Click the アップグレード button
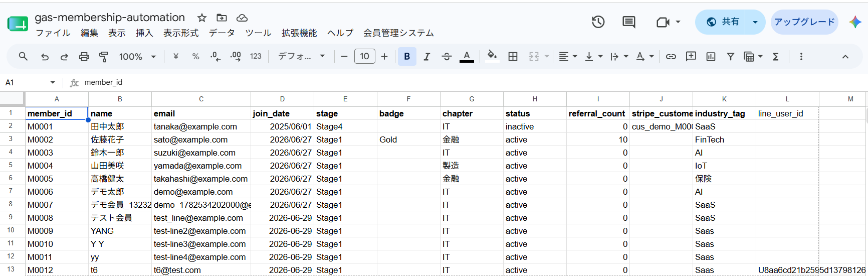 click(804, 22)
